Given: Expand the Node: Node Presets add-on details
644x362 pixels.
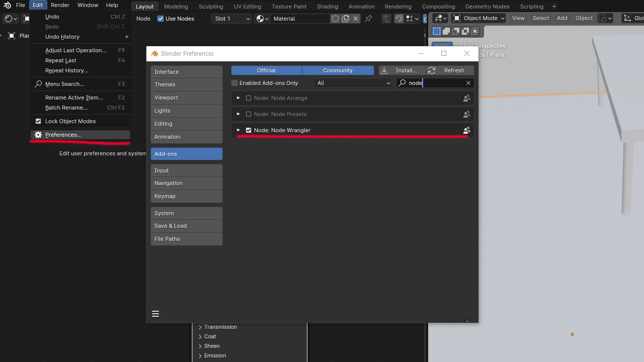Looking at the screenshot, I should click(238, 114).
